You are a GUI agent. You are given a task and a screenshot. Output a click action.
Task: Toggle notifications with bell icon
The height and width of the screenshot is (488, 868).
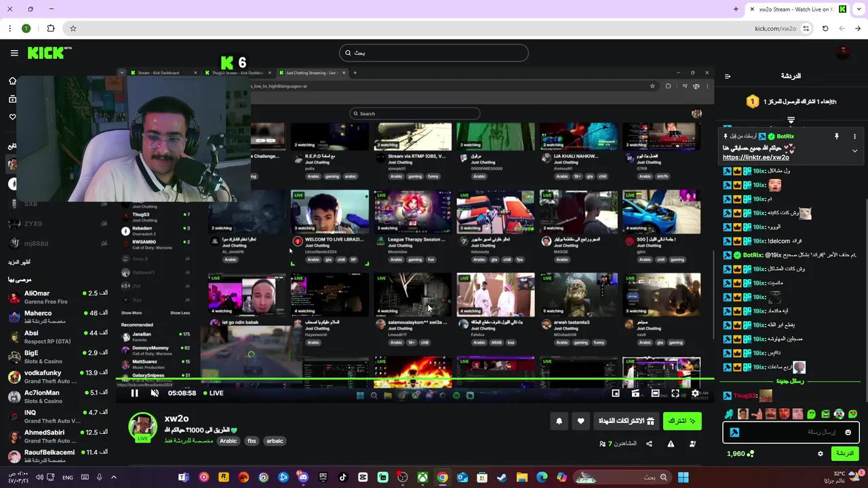coord(559,421)
